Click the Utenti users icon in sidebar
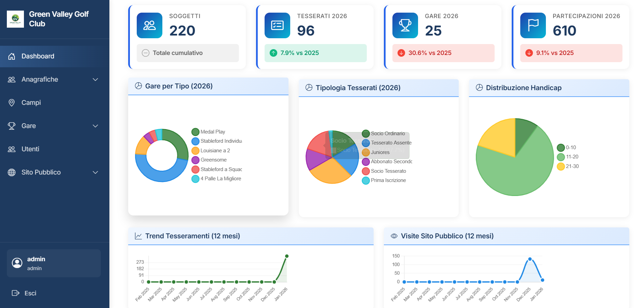The width and height of the screenshot is (644, 308). (12, 149)
